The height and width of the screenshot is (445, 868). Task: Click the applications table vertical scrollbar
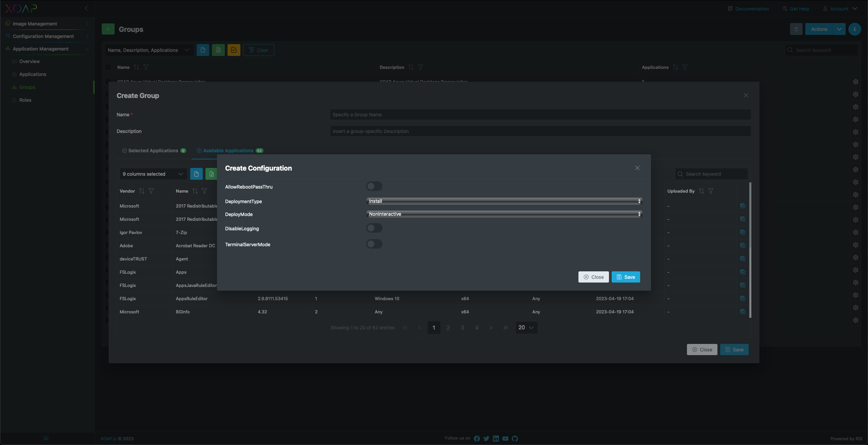pos(750,250)
